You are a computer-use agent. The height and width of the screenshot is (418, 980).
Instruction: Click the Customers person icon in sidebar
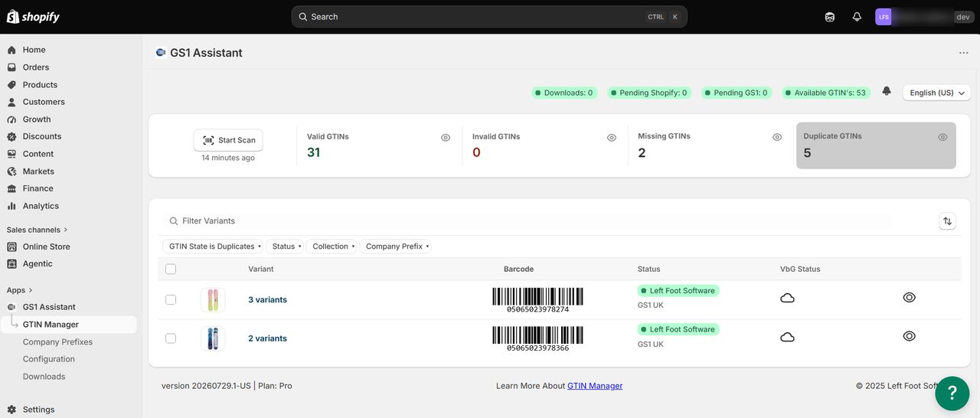pyautogui.click(x=11, y=102)
